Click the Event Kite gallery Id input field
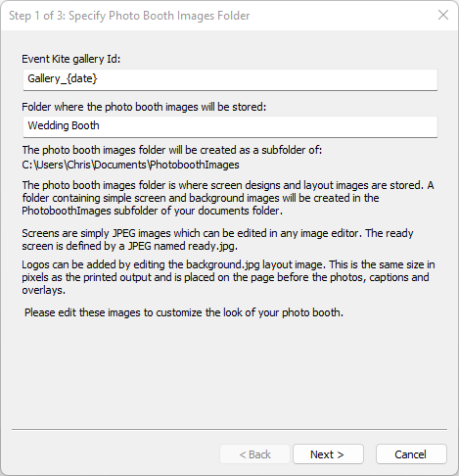459x476 pixels. coord(230,79)
